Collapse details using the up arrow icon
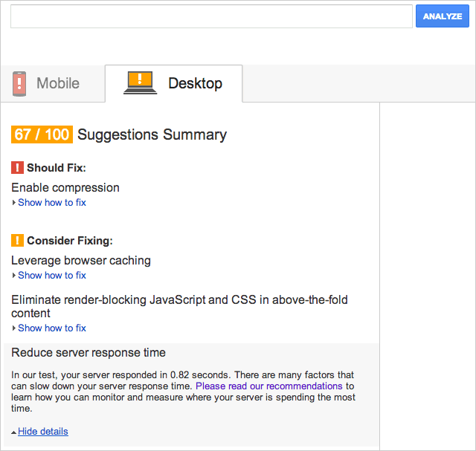The height and width of the screenshot is (451, 476). [13, 432]
